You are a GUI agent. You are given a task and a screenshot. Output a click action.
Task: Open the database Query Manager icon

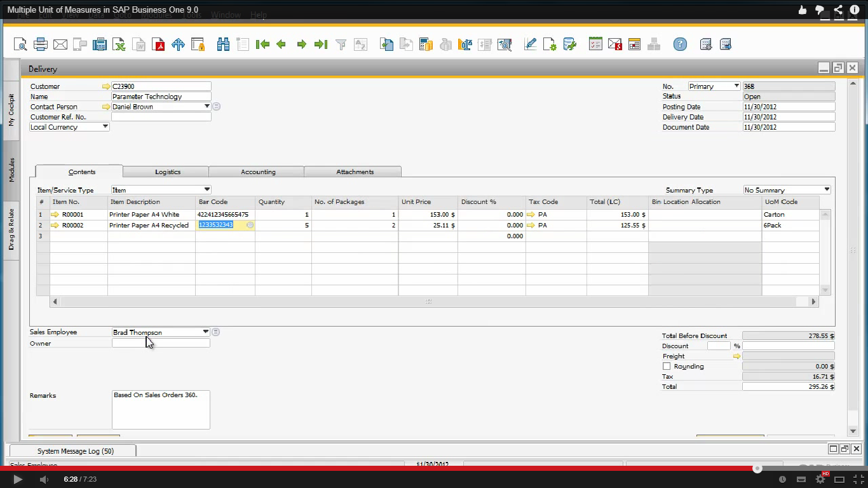tap(570, 44)
